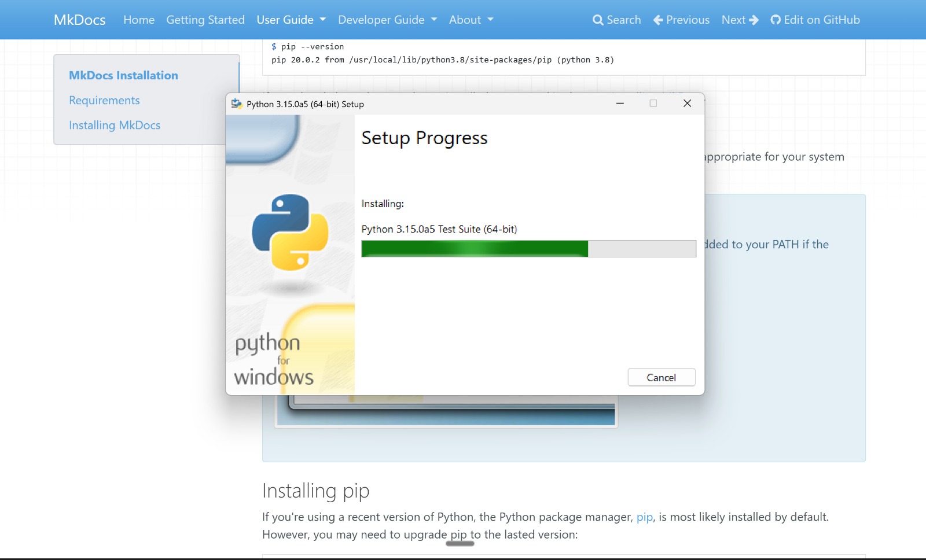This screenshot has height=560, width=926.
Task: Follow the blue pip hyperlink in paragraph
Action: coord(644,517)
